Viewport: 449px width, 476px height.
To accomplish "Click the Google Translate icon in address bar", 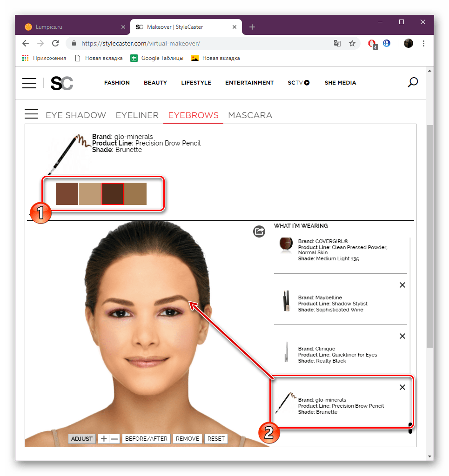I will (337, 43).
